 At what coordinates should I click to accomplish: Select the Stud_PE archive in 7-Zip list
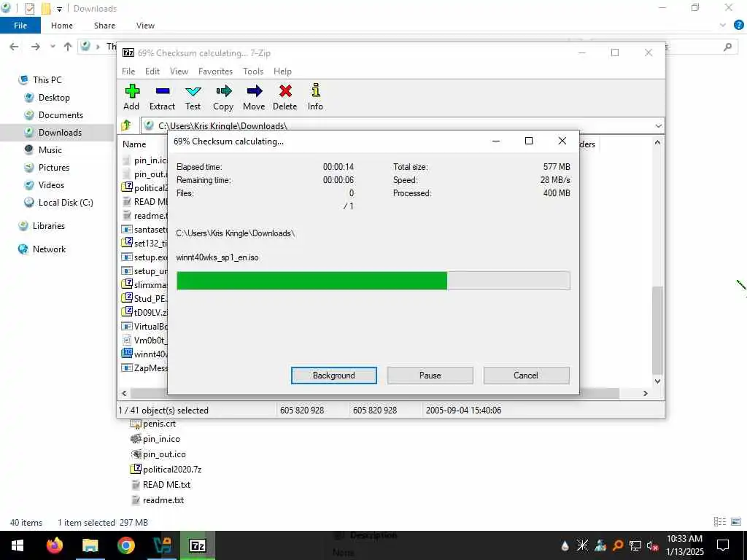coord(145,298)
